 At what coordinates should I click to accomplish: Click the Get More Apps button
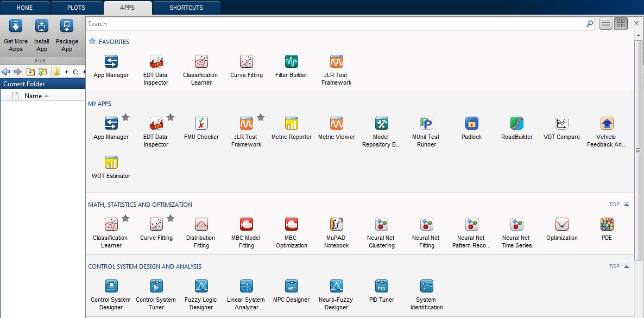pos(15,34)
